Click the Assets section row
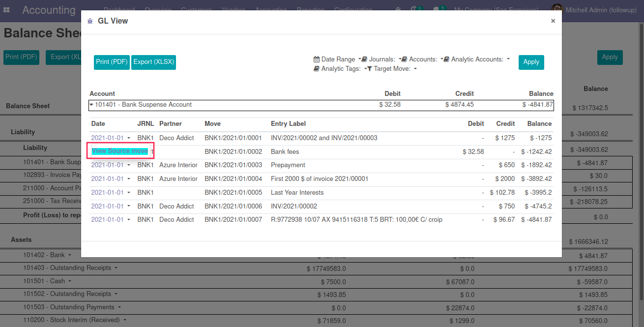 (21, 240)
